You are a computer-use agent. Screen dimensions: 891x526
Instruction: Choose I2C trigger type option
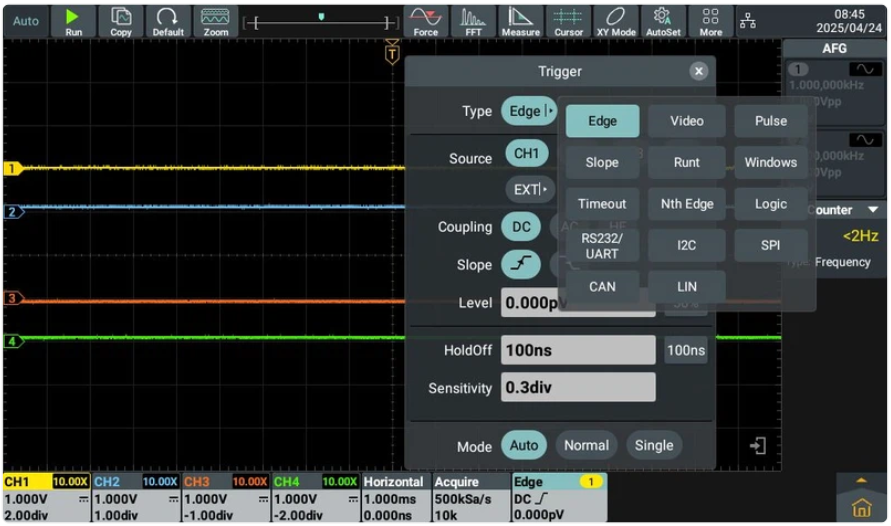[686, 245]
